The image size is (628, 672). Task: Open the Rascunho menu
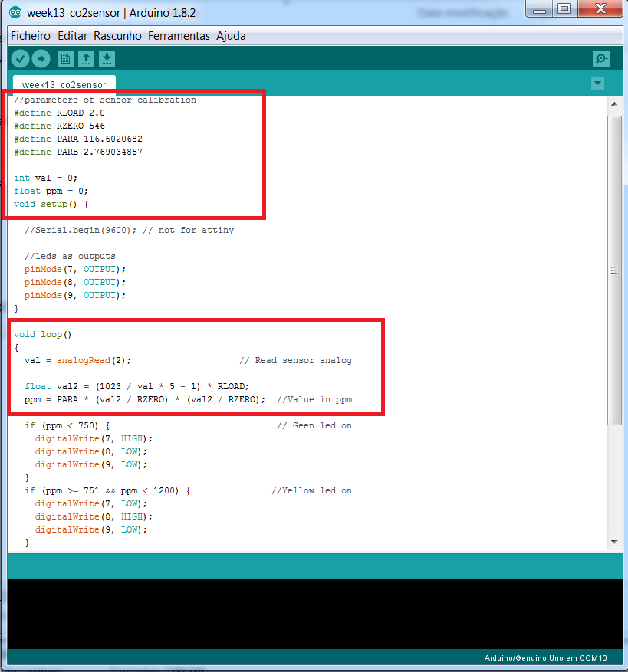click(117, 36)
